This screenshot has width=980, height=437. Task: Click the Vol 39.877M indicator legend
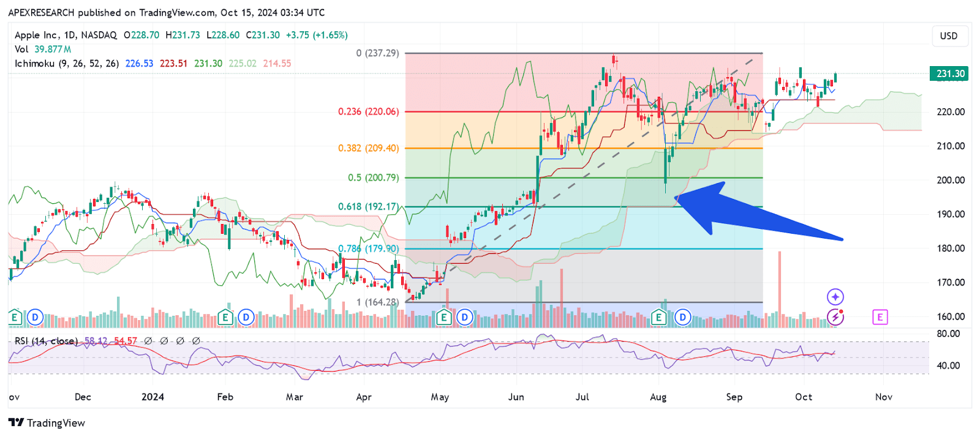click(x=43, y=49)
